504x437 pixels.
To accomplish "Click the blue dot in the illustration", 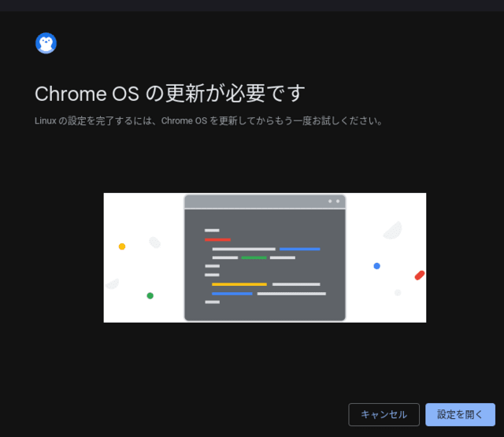I will [377, 266].
